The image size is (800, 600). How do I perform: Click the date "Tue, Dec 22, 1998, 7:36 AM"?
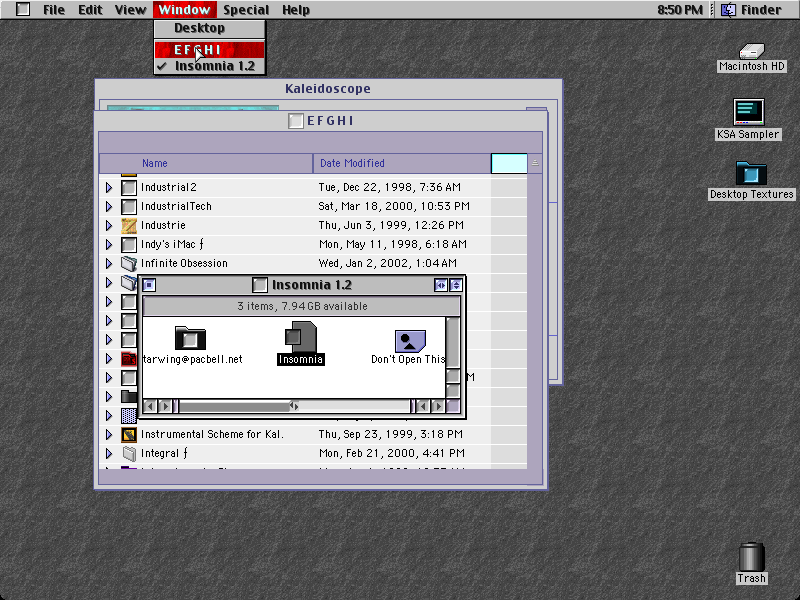(390, 187)
